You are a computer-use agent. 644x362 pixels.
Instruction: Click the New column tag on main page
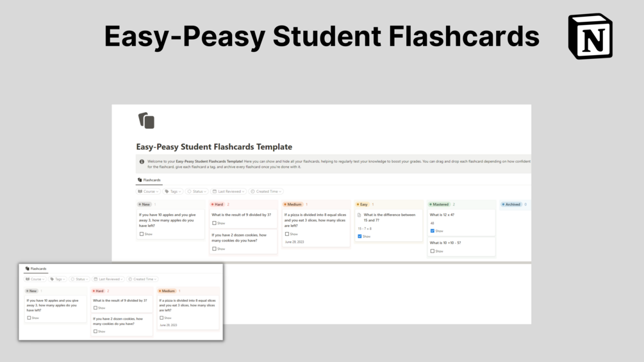(x=144, y=204)
